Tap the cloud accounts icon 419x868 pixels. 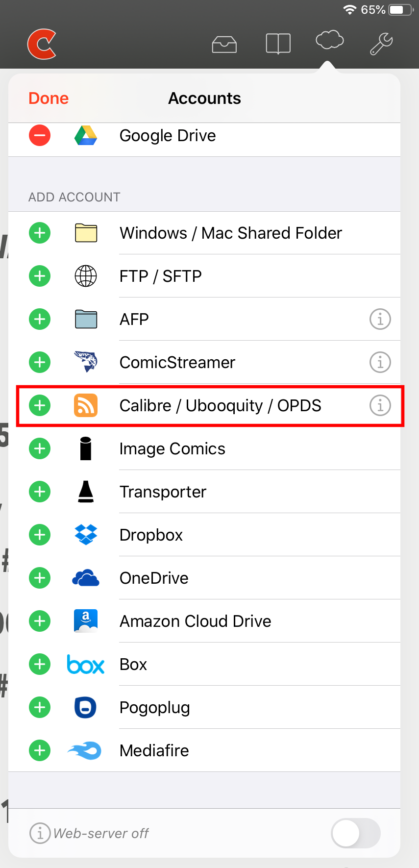coord(329,40)
